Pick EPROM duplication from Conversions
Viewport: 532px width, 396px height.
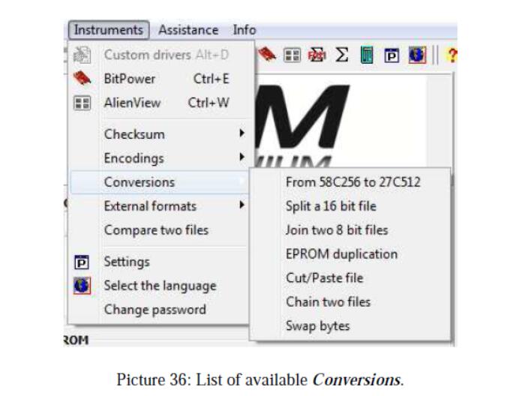(341, 254)
